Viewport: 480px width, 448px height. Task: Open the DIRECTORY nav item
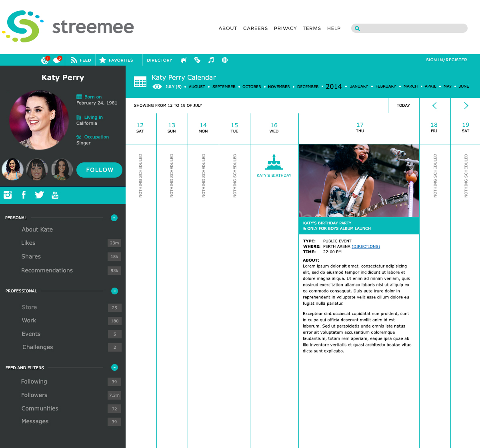[159, 60]
